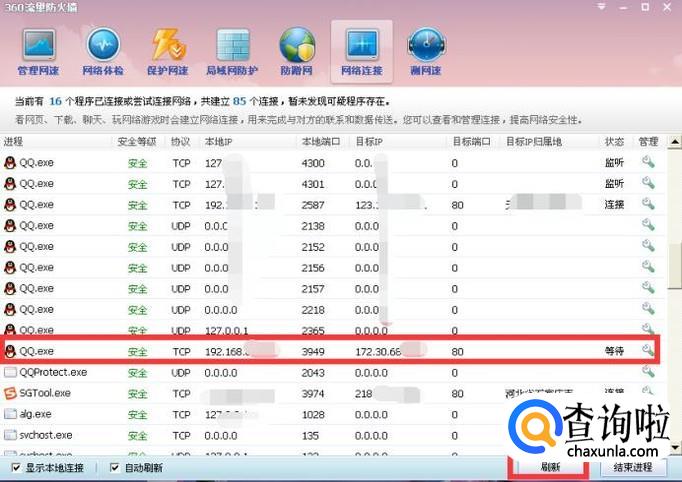Click SGTool.exe Sogou icon
Viewport: 682px width, 482px height.
[10, 393]
